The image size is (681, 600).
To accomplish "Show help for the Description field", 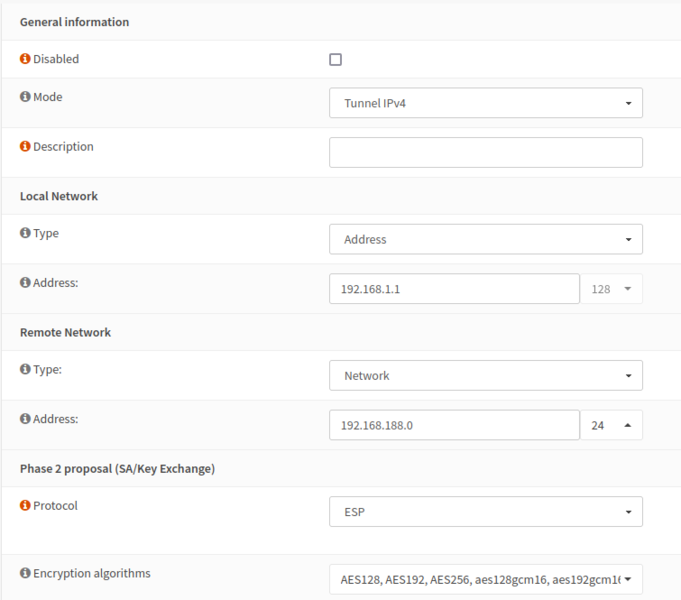I will [x=25, y=146].
